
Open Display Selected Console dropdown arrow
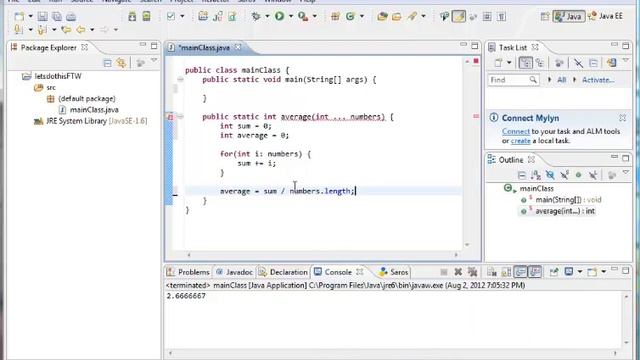point(580,272)
